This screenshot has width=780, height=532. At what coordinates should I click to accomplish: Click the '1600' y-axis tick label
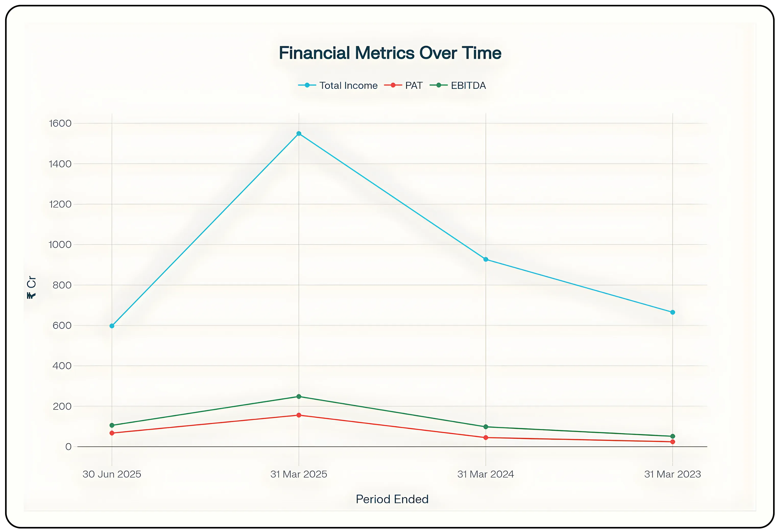point(61,124)
